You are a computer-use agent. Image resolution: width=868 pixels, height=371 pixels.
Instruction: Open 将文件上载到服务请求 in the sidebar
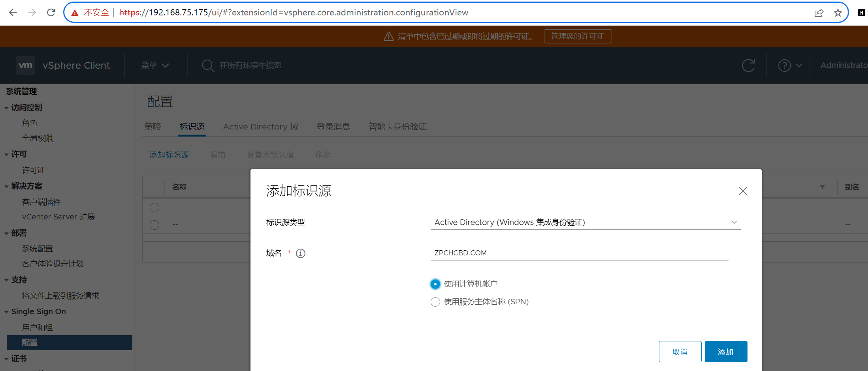tap(60, 296)
